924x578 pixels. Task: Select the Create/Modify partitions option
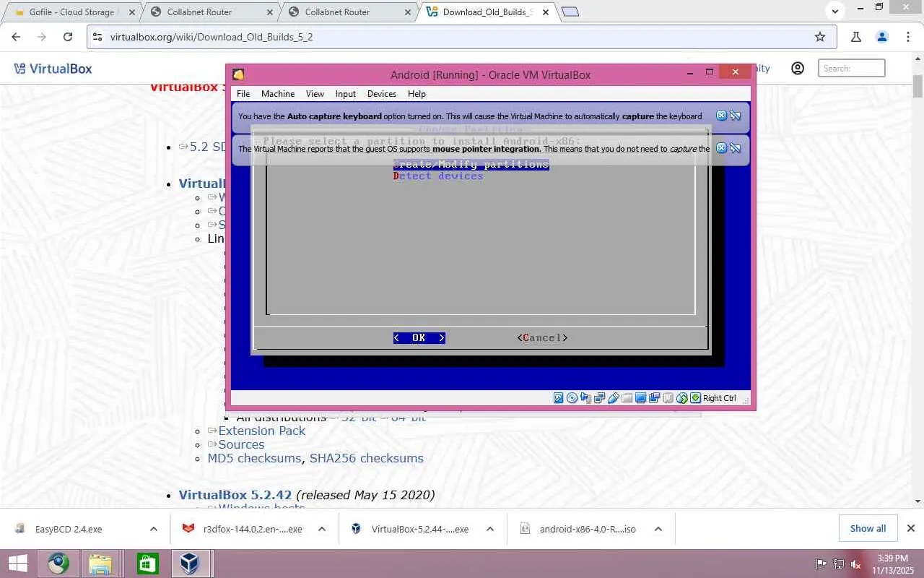[471, 165]
